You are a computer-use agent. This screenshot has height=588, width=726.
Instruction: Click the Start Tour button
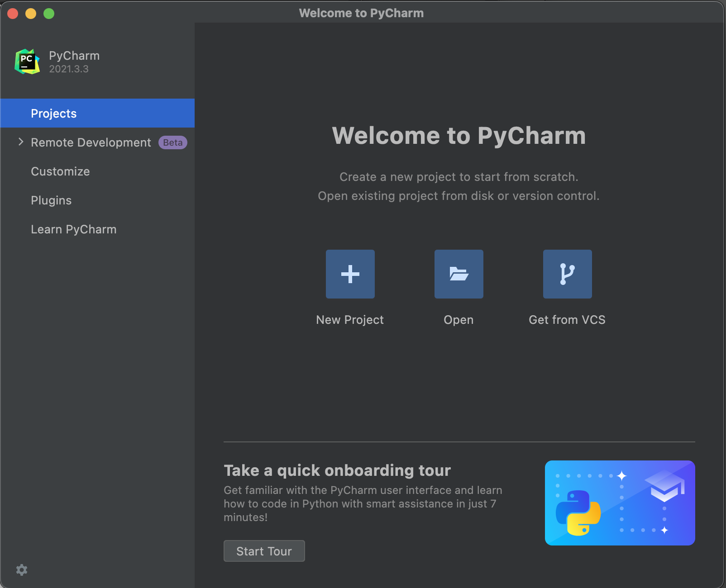click(264, 551)
